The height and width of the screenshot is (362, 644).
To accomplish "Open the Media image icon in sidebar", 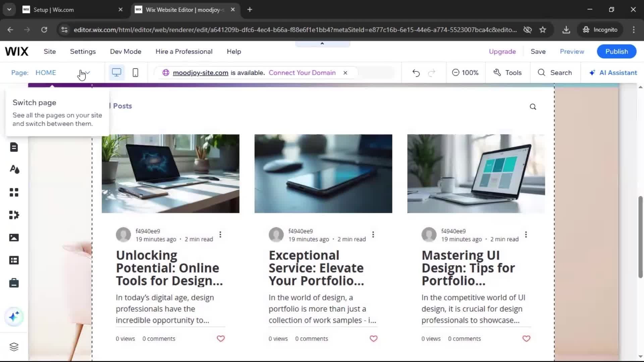I will pyautogui.click(x=14, y=238).
